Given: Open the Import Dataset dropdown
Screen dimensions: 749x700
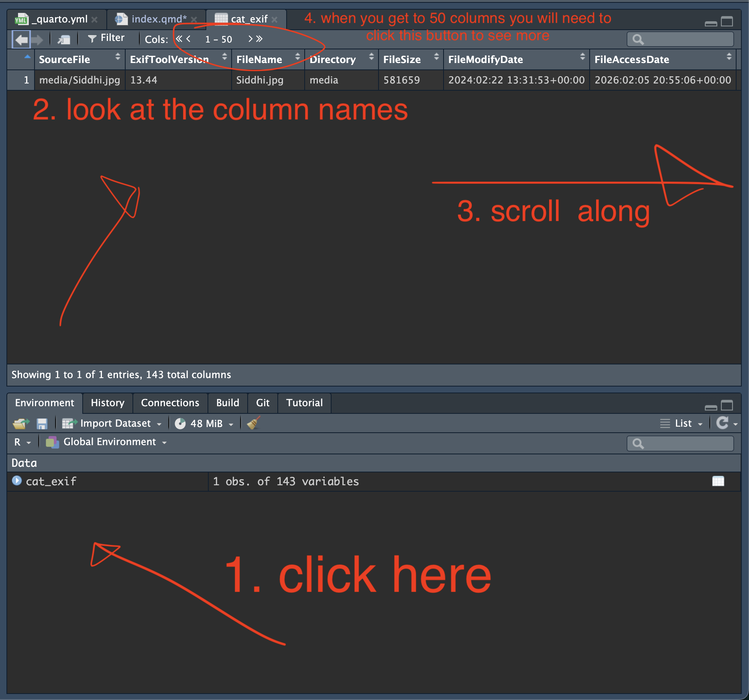Looking at the screenshot, I should pos(115,423).
